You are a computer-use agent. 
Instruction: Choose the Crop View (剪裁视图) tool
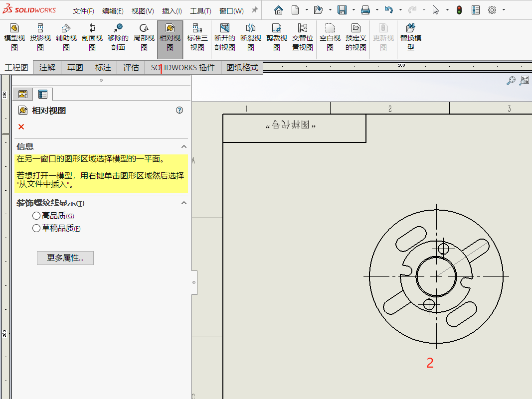click(277, 37)
